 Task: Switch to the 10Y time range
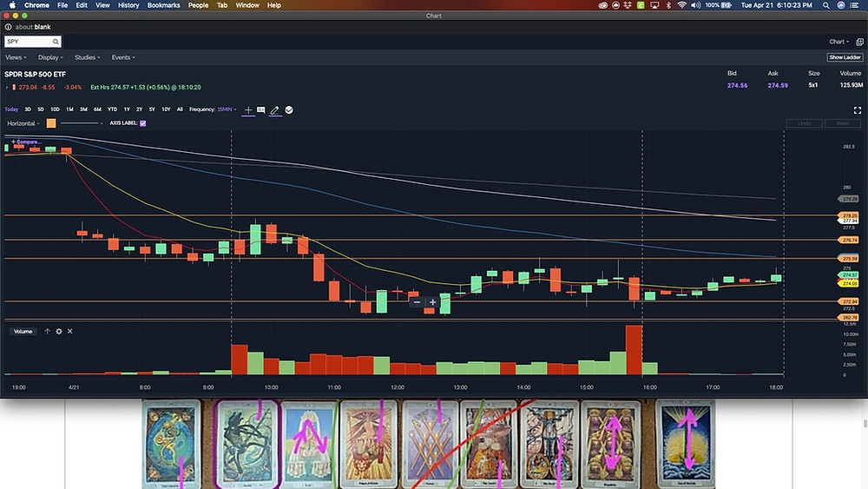pyautogui.click(x=166, y=109)
